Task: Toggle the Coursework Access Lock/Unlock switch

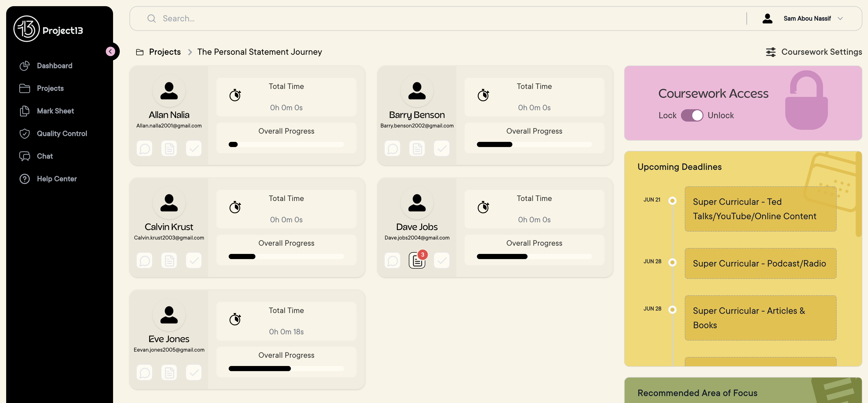Action: tap(692, 115)
